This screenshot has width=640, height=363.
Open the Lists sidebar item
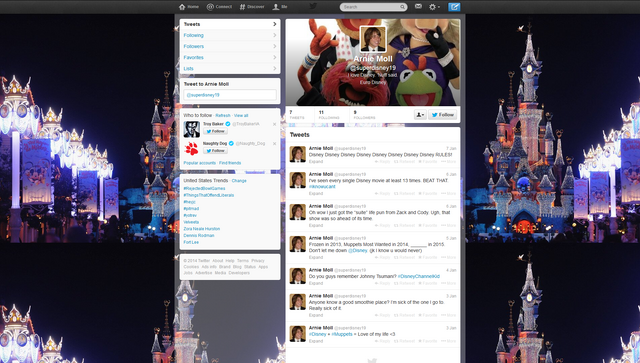point(230,68)
